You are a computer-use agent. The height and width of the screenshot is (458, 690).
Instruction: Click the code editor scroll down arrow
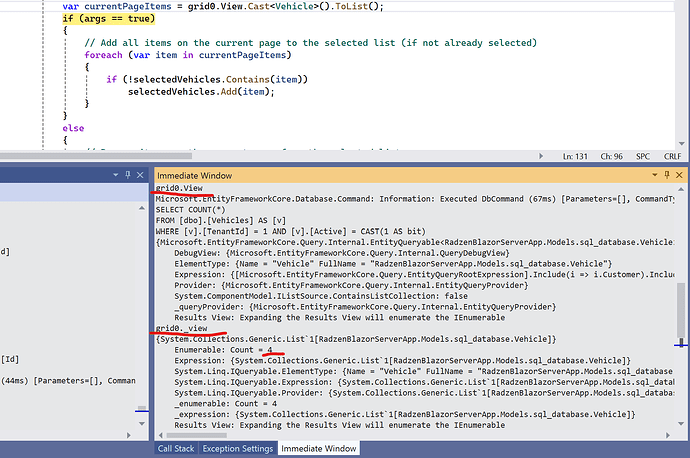(x=682, y=143)
